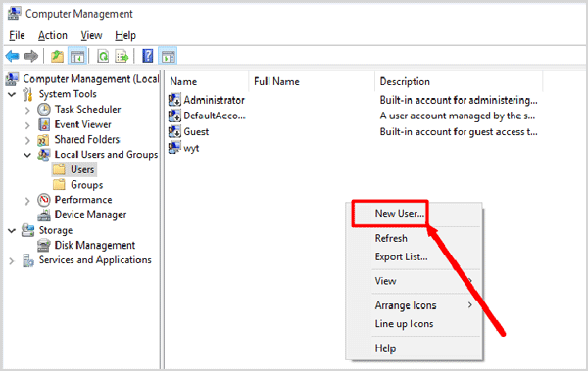Expand the Services and Applications node

pyautogui.click(x=12, y=260)
